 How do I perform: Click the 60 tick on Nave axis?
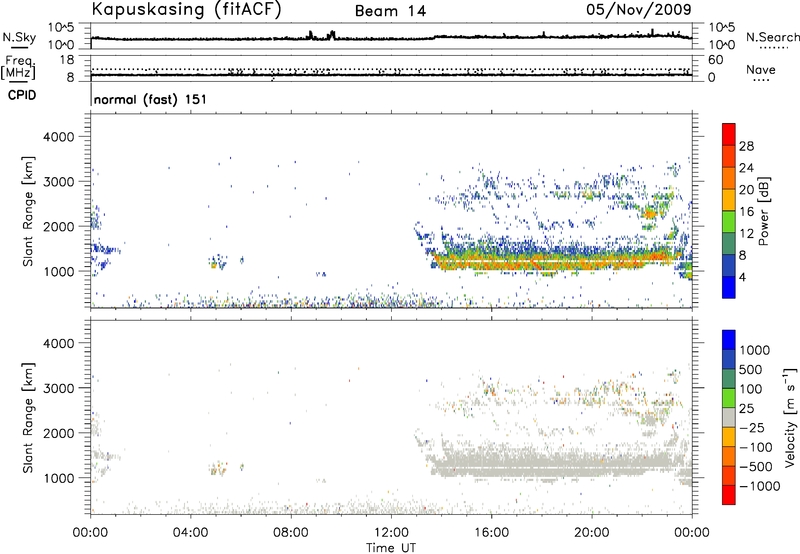point(715,60)
